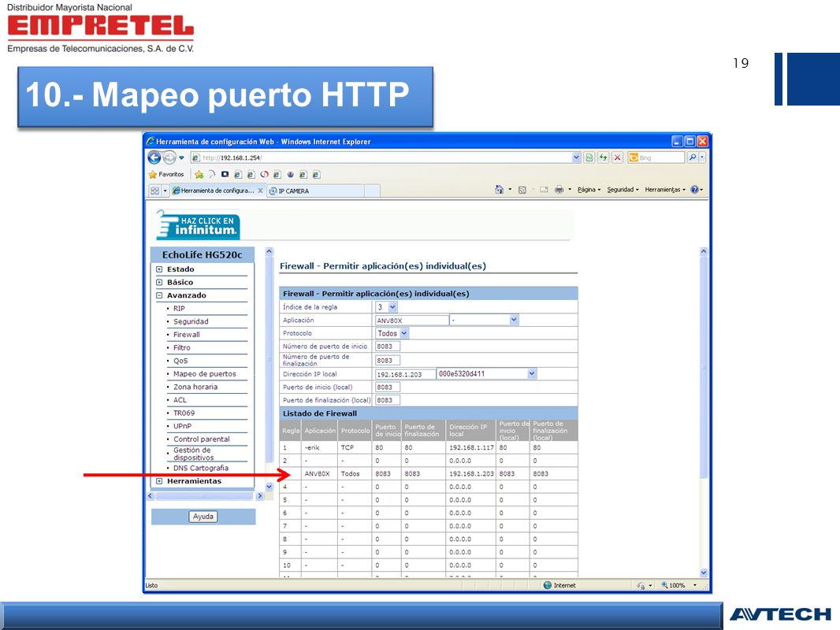Open Gestión de dispositivos link
The image size is (840, 630).
point(193,454)
